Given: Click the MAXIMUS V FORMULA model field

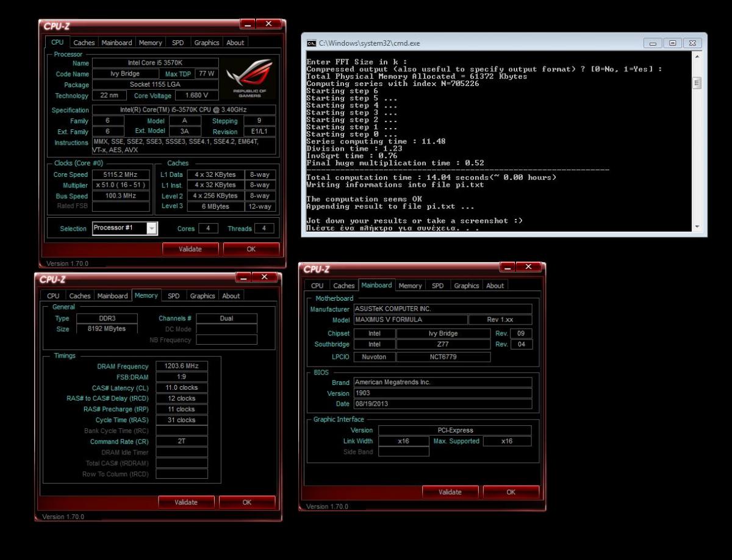Looking at the screenshot, I should [x=410, y=320].
